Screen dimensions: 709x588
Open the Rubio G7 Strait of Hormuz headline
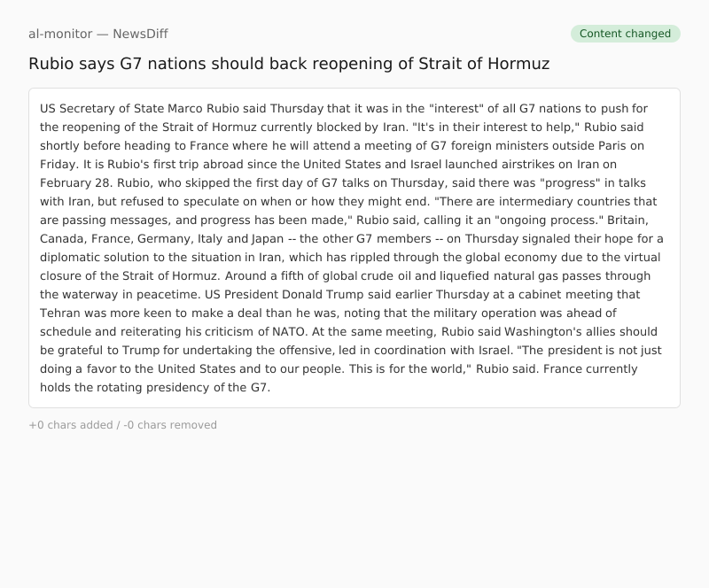(x=289, y=64)
